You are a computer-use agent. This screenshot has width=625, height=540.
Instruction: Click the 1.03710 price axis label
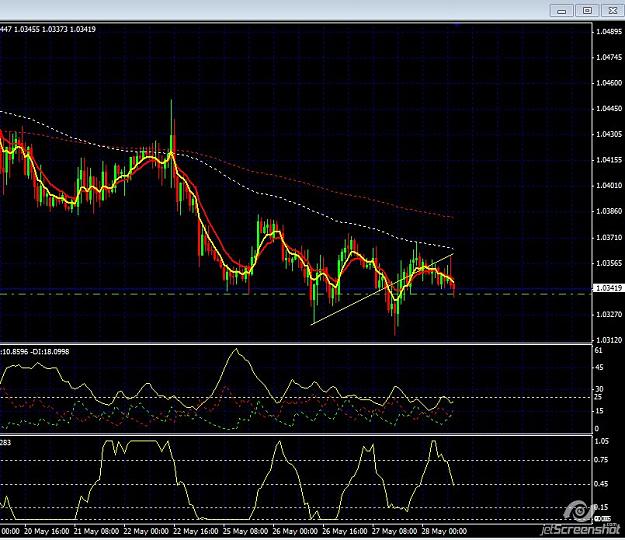[x=609, y=238]
